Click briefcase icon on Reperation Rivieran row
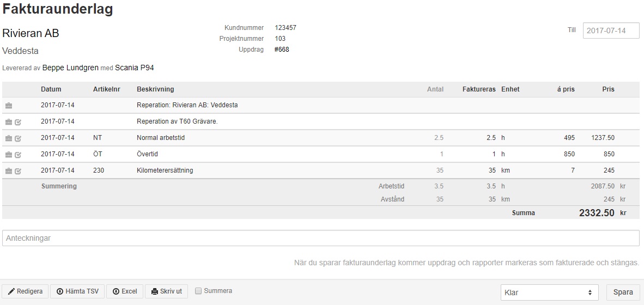This screenshot has width=644, height=305. click(9, 106)
